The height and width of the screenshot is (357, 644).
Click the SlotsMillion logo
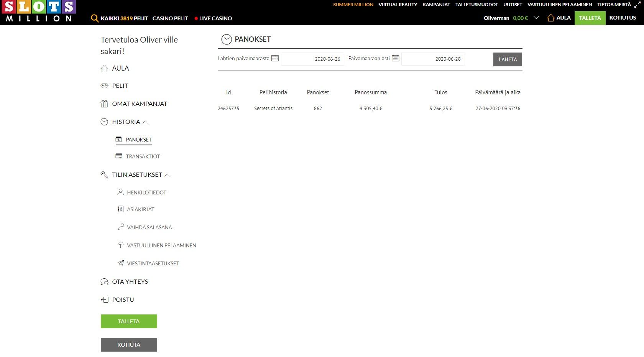click(39, 12)
